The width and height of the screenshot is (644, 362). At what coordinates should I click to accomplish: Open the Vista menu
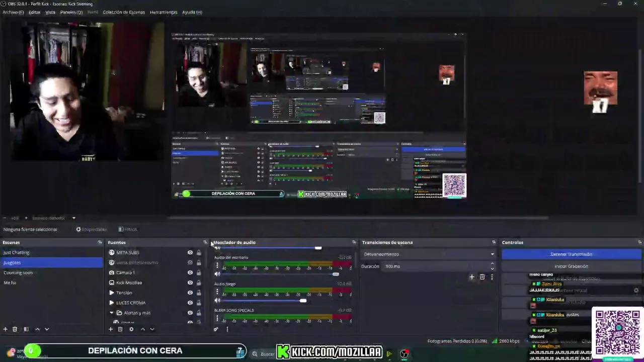50,12
